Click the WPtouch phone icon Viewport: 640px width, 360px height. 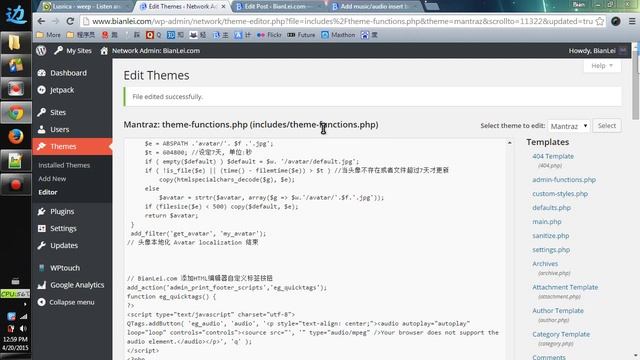pyautogui.click(x=42, y=268)
